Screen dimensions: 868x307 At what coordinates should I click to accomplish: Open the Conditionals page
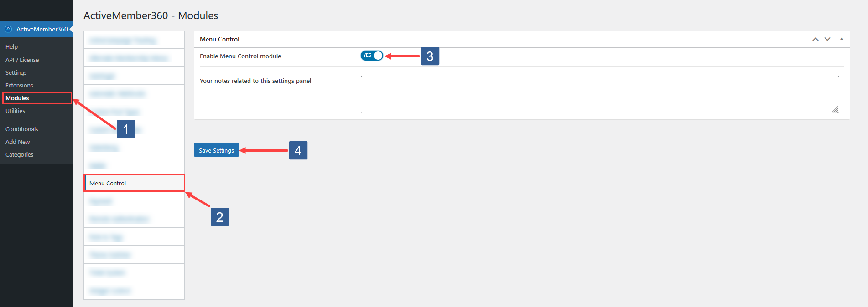21,129
